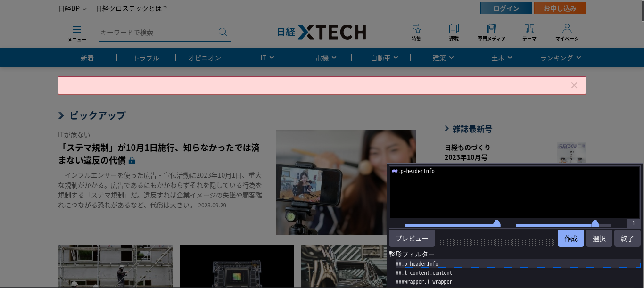The height and width of the screenshot is (288, 644).
Task: Select the テーマ icon
Action: tap(529, 29)
